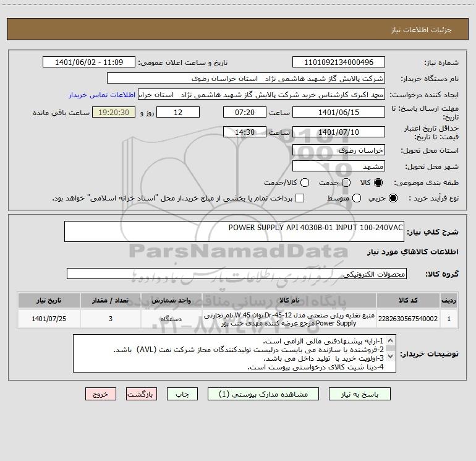Click the Power Supply item name cell
The image size is (476, 461).
[x=289, y=319]
